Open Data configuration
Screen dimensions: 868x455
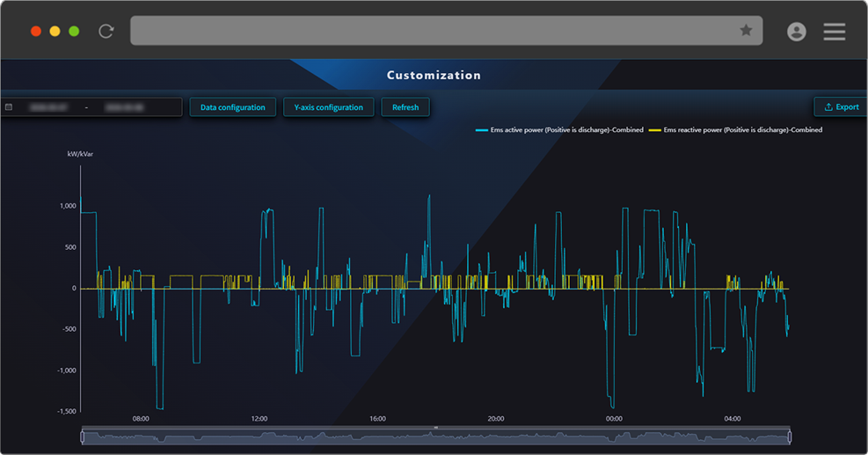click(x=232, y=107)
